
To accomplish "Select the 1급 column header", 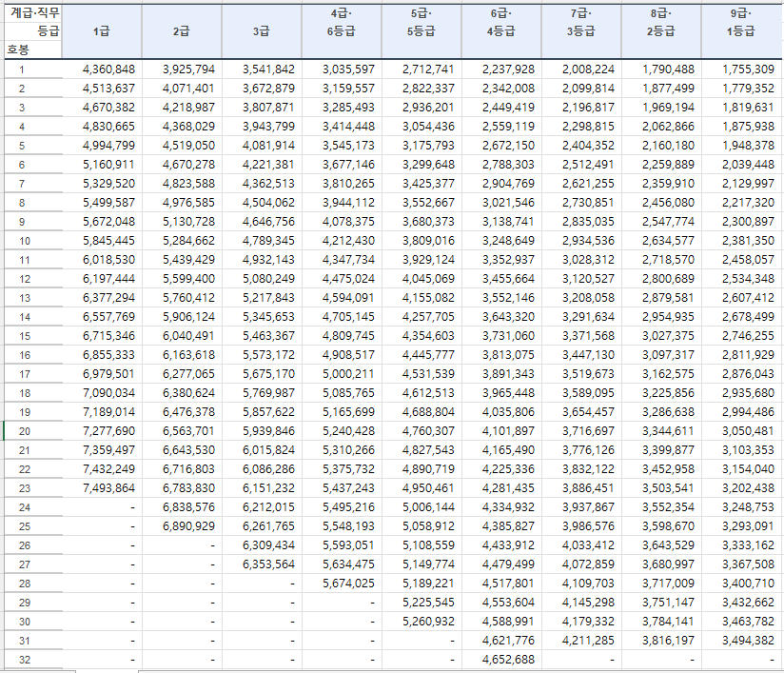I will pos(102,31).
